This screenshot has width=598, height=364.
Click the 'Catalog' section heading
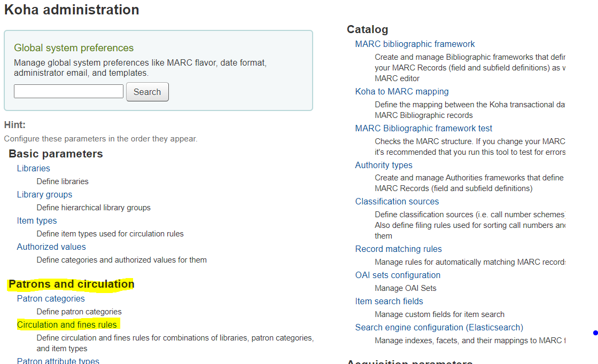coord(367,29)
